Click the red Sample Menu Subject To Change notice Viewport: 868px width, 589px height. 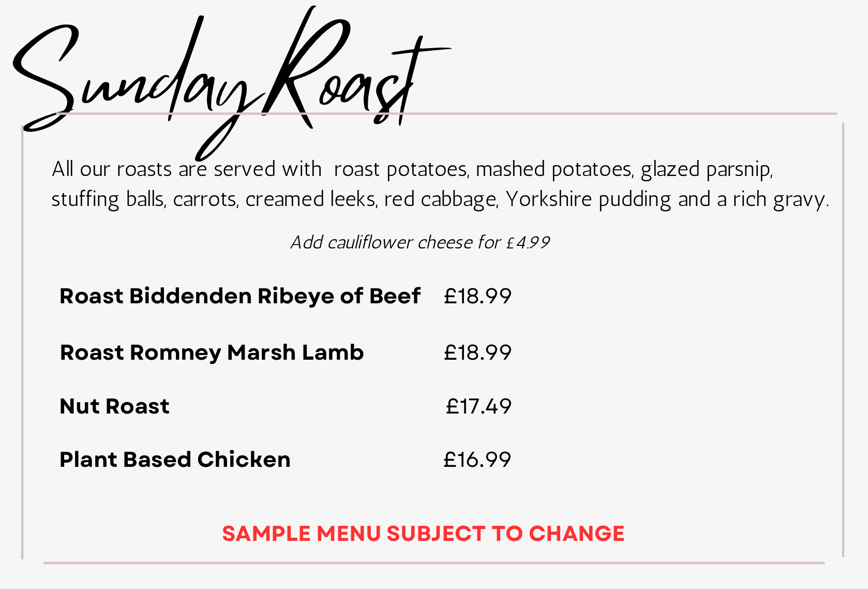pos(423,534)
